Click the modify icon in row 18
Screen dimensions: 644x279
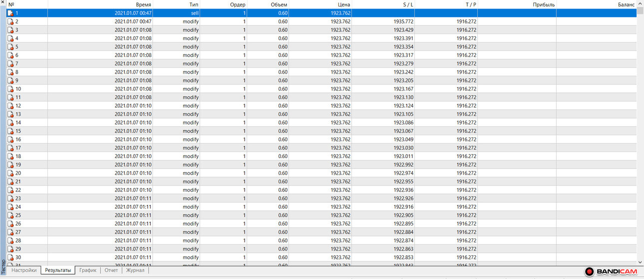click(10, 156)
